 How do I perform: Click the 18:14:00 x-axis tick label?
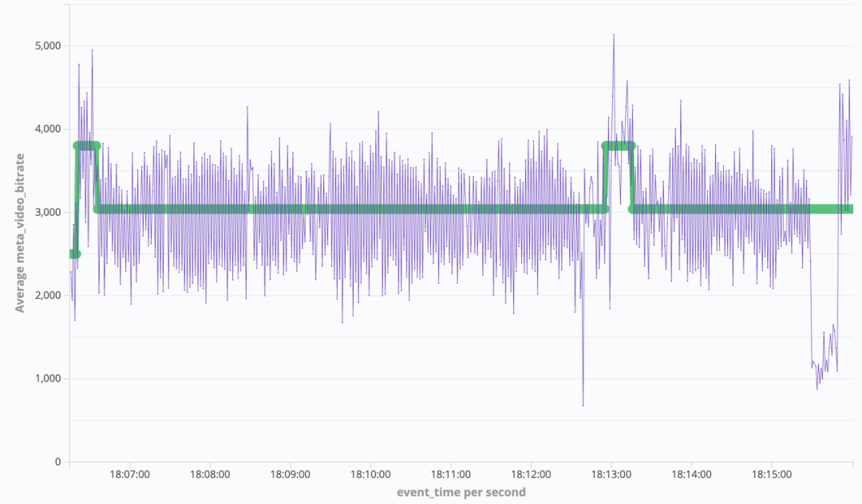pos(691,474)
